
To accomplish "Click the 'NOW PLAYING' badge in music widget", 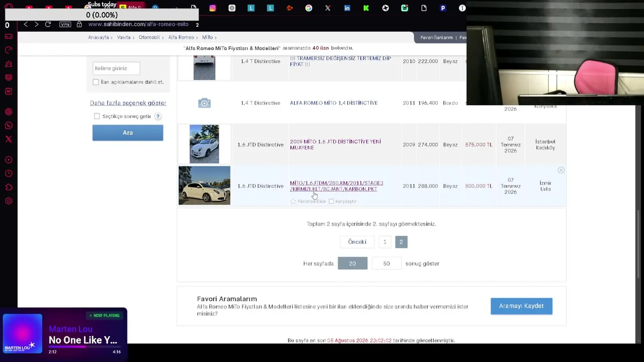I will tap(105, 316).
